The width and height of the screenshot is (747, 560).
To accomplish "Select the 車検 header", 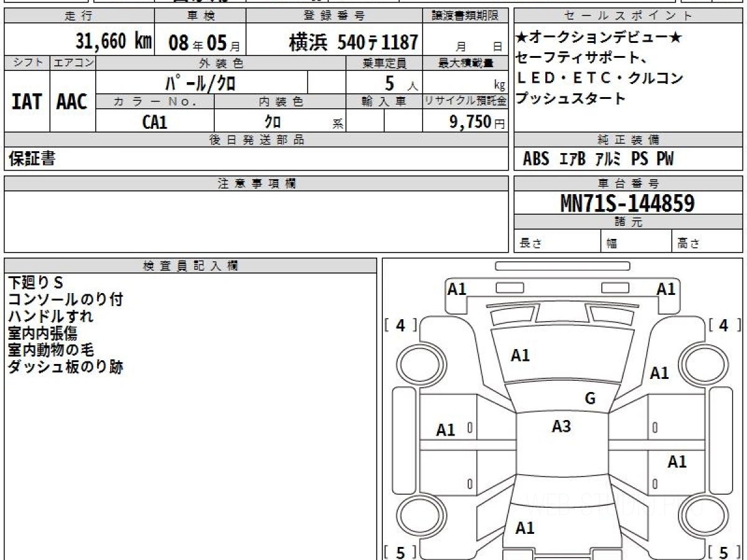I will [200, 16].
